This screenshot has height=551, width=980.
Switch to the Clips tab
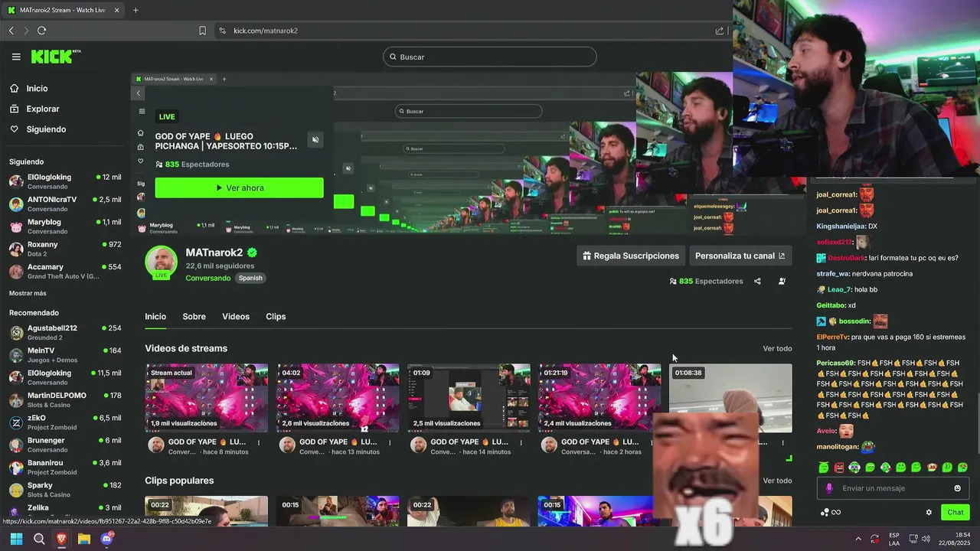tap(276, 317)
